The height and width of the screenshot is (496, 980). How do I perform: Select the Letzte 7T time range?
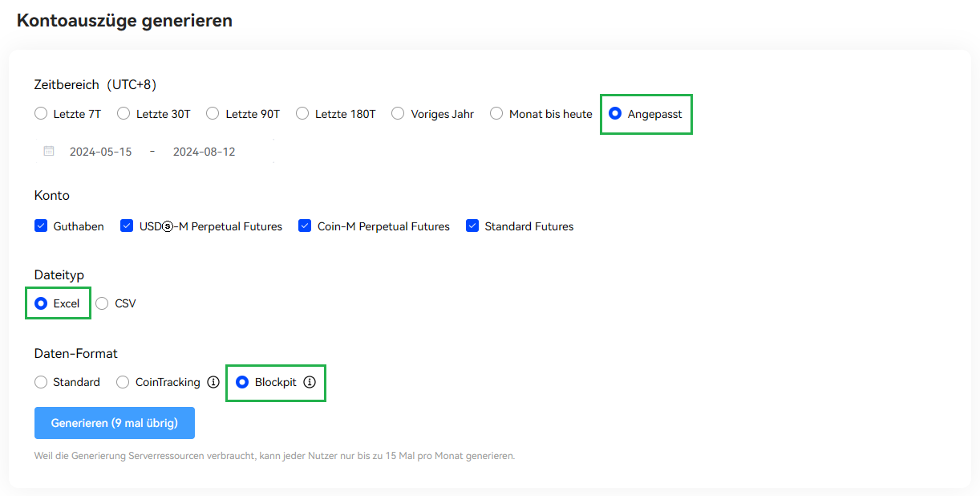41,114
